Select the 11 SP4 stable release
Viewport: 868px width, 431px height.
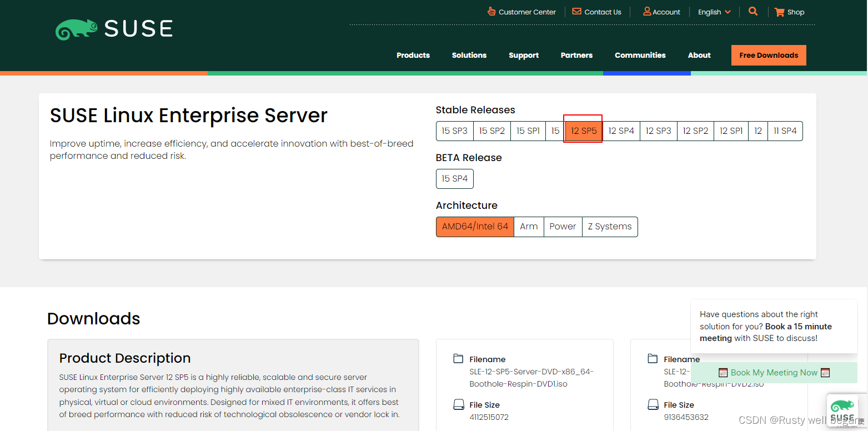[x=785, y=131]
